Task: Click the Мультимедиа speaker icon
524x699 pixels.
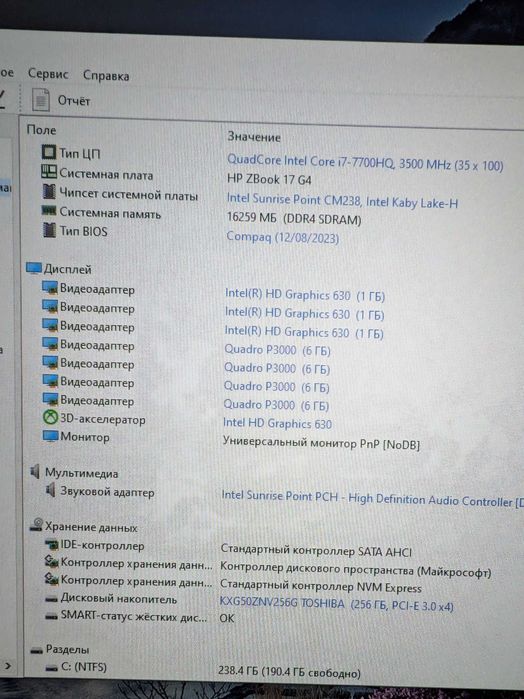Action: pyautogui.click(x=35, y=471)
